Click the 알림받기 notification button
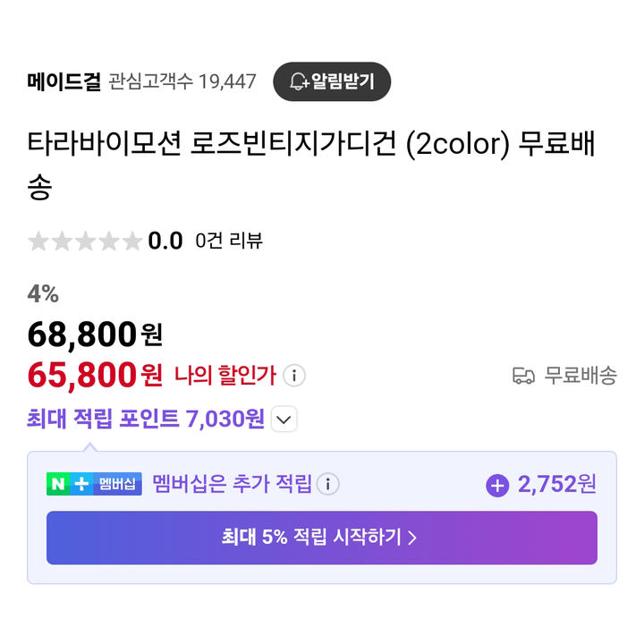The height and width of the screenshot is (644, 644). click(332, 81)
